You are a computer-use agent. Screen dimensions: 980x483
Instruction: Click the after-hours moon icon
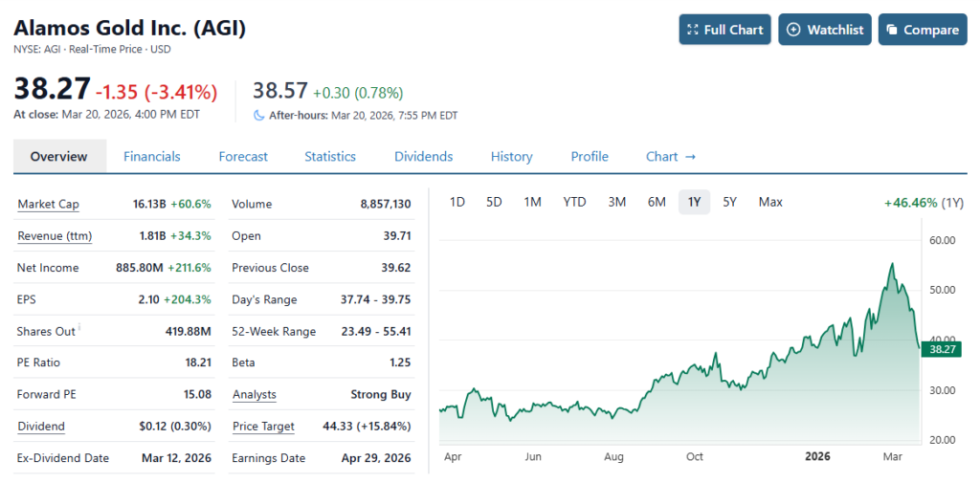pyautogui.click(x=258, y=115)
